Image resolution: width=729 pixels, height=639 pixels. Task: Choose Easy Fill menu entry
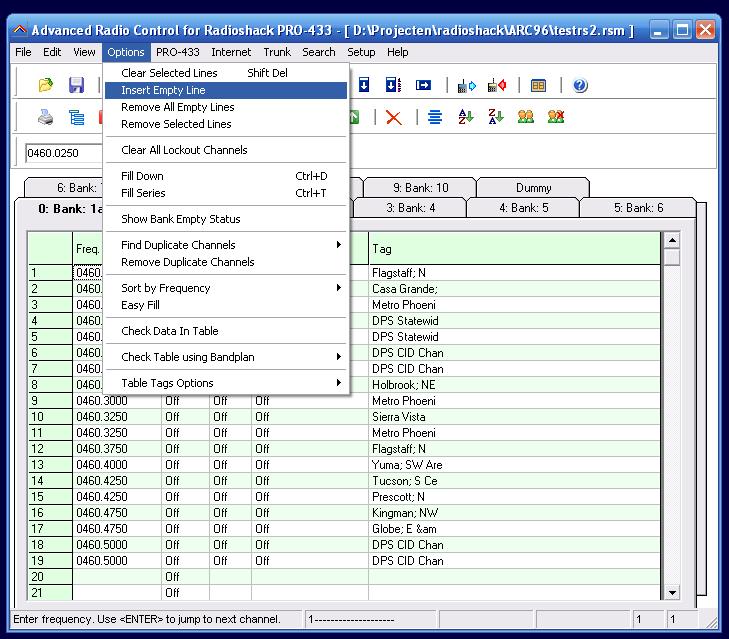coord(226,305)
